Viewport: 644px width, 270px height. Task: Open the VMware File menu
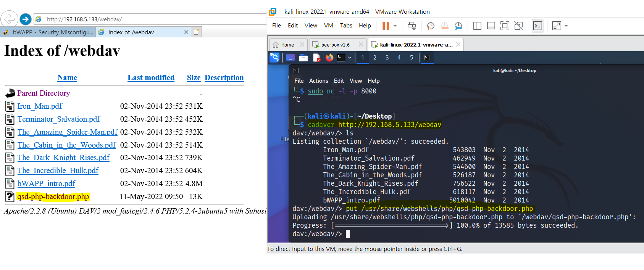pos(276,26)
